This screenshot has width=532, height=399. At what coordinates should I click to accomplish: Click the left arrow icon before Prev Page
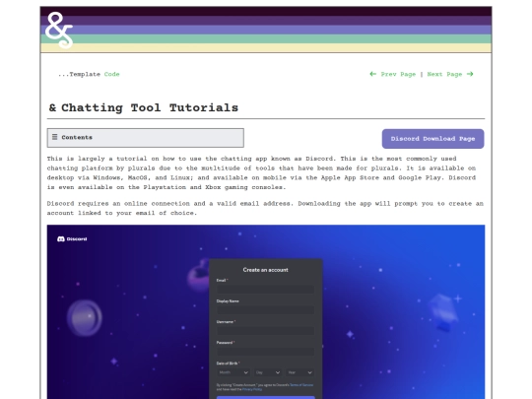372,74
